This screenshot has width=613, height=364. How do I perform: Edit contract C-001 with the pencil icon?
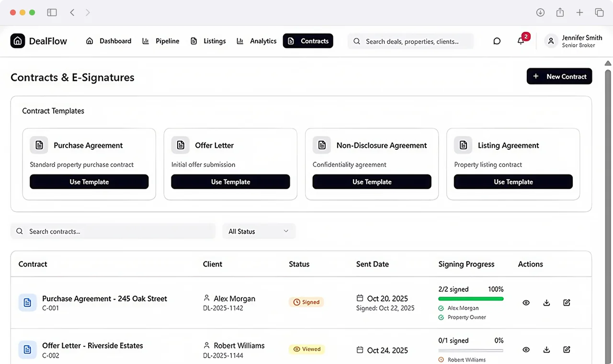[x=567, y=303]
